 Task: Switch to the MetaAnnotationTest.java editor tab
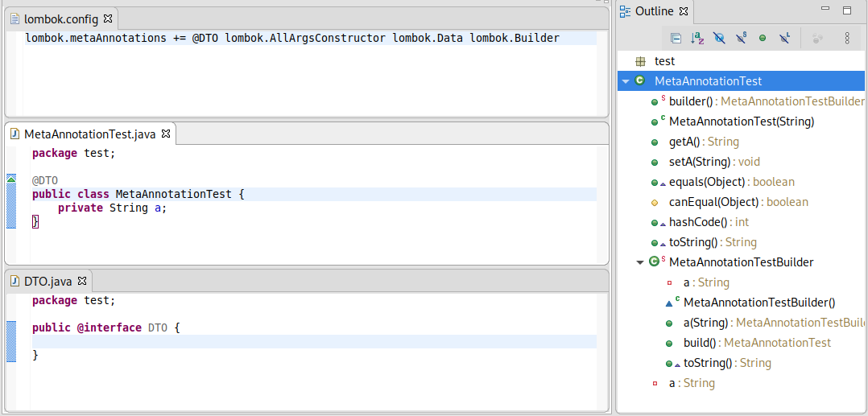coord(89,134)
